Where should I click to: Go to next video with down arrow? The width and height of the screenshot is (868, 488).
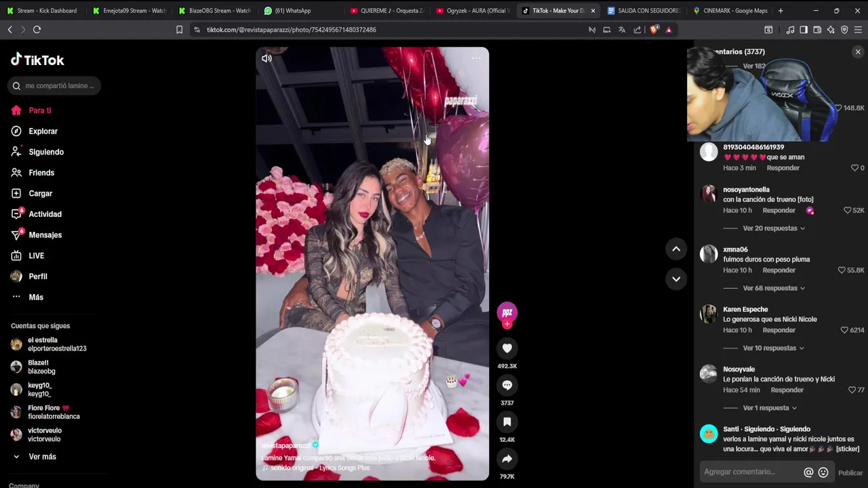click(x=676, y=279)
